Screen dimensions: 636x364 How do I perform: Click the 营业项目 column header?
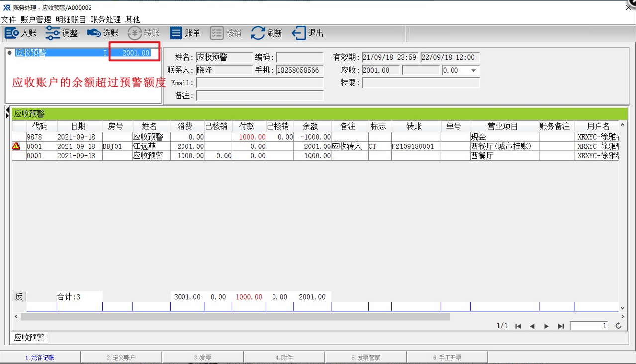pos(505,126)
